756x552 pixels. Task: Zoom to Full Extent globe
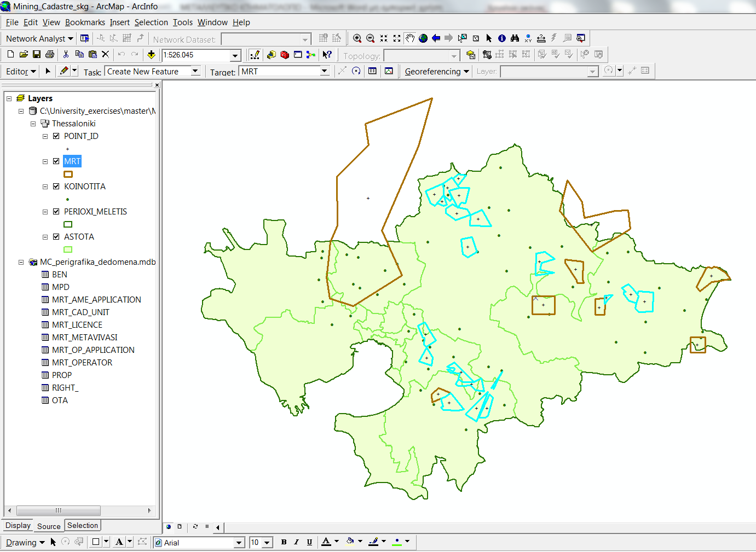tap(423, 38)
